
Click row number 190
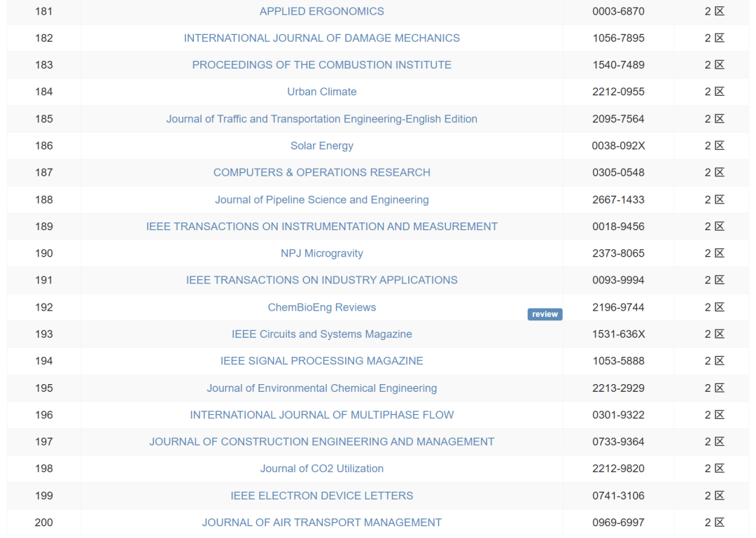pyautogui.click(x=44, y=253)
